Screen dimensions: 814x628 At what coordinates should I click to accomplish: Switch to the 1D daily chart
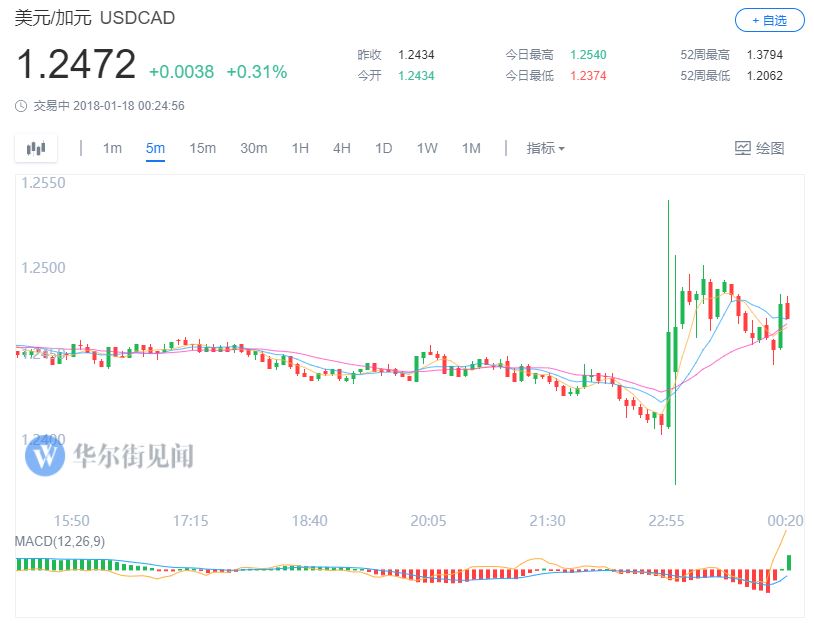(x=383, y=149)
